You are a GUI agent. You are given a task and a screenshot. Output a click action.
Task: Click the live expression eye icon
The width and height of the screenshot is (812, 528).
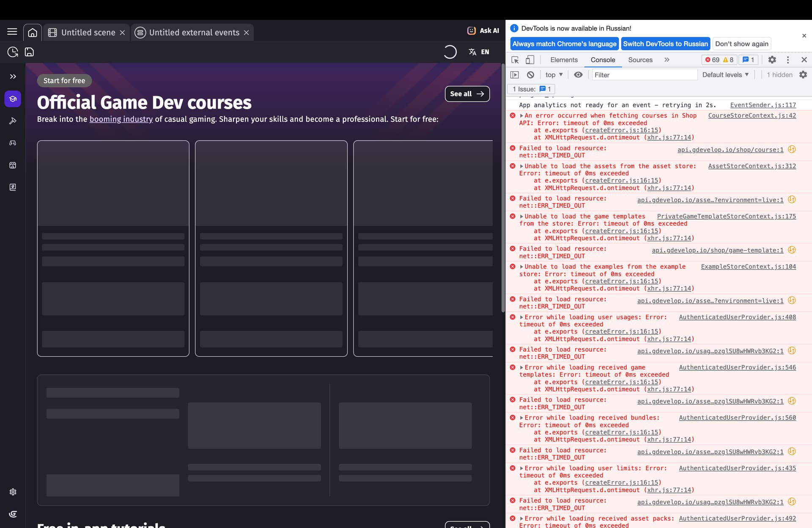click(x=578, y=75)
